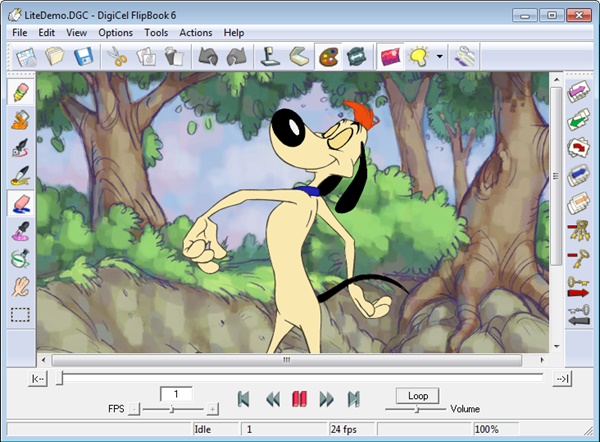Toggle the Loop playback button
Image resolution: width=600 pixels, height=442 pixels.
[x=417, y=396]
